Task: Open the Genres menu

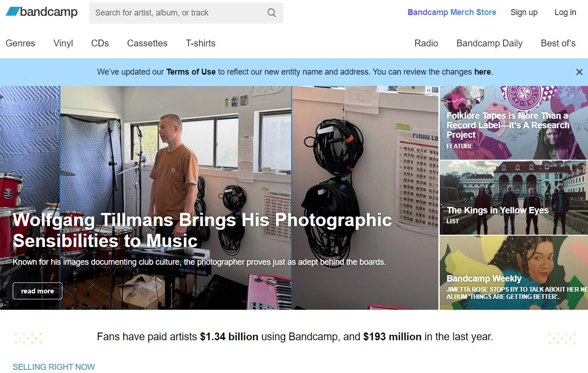Action: (x=20, y=43)
